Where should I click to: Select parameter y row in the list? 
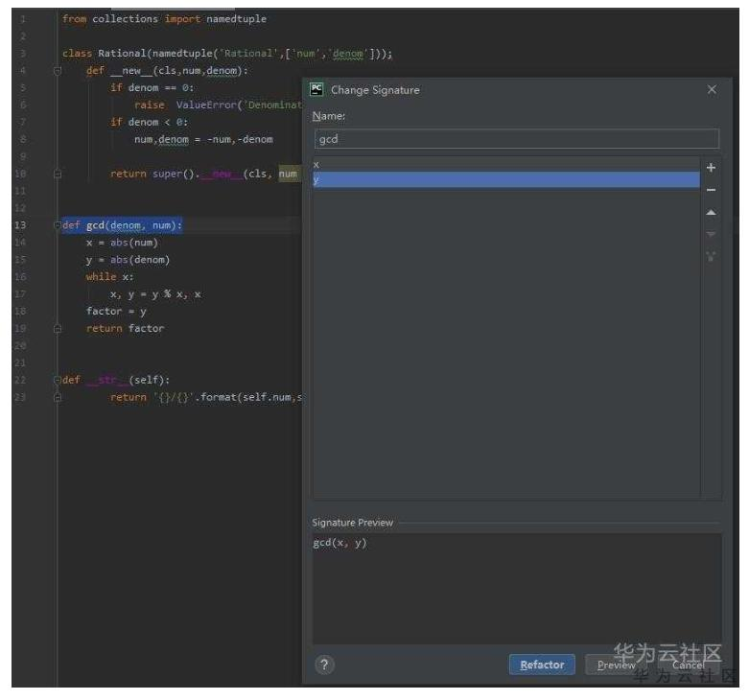pos(506,179)
